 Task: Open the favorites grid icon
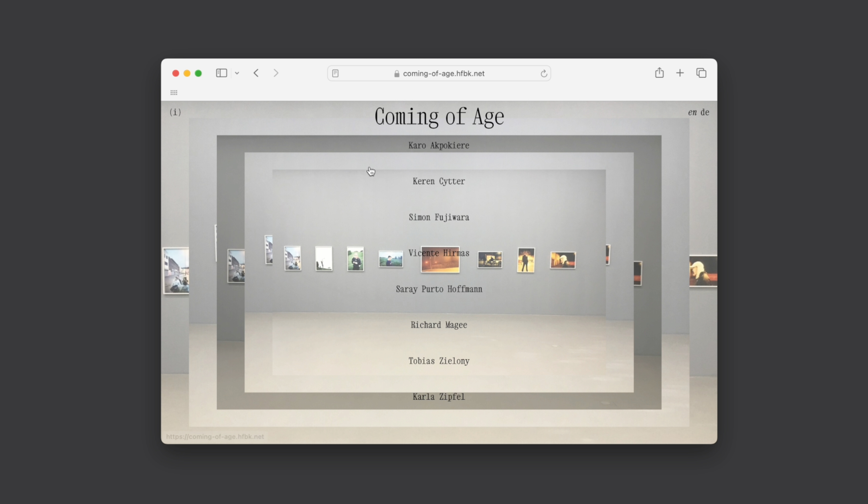174,92
